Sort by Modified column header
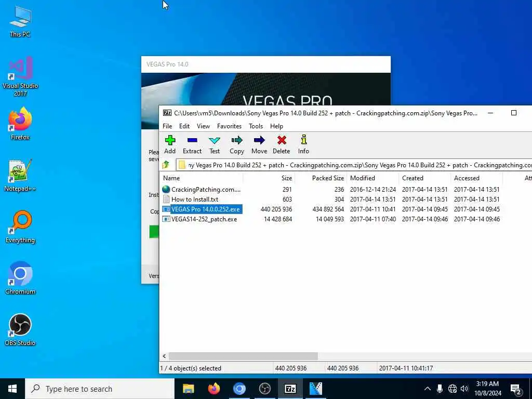Screen dimensions: 532x399 (373, 178)
